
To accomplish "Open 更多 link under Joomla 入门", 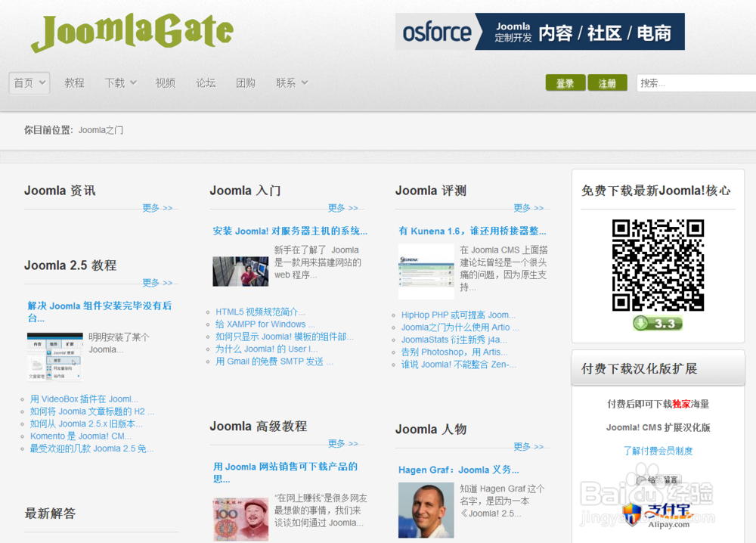I will point(342,208).
